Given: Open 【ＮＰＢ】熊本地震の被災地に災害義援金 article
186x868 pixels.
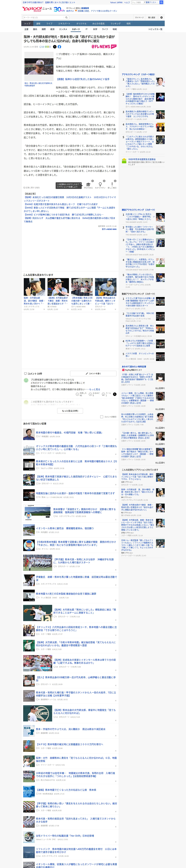Looking at the screenshot, I should [x=70, y=744].
